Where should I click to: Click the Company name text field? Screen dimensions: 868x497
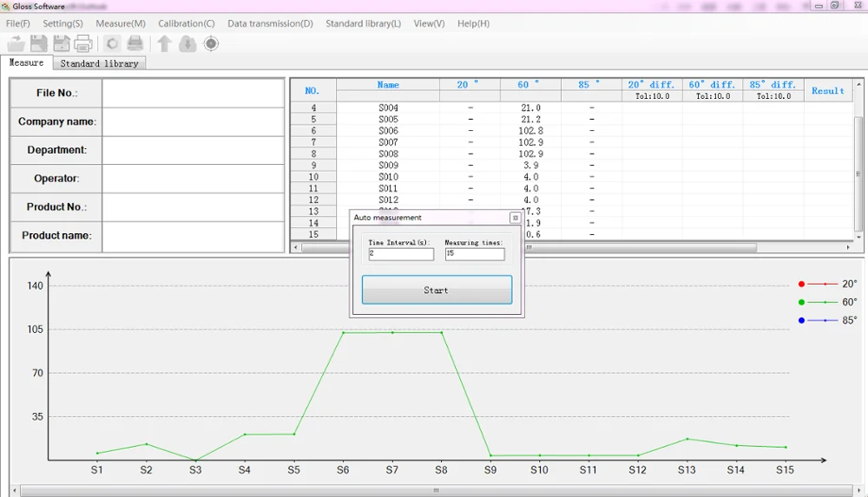193,121
